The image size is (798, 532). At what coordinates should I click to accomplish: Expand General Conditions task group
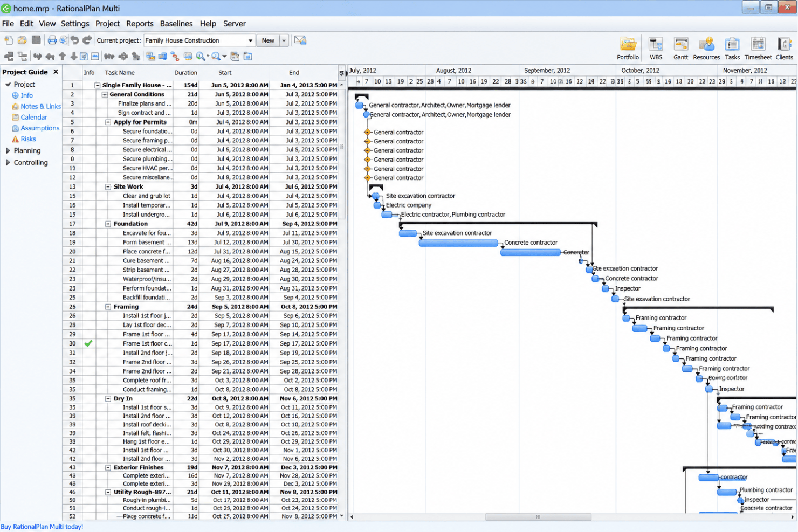[105, 94]
